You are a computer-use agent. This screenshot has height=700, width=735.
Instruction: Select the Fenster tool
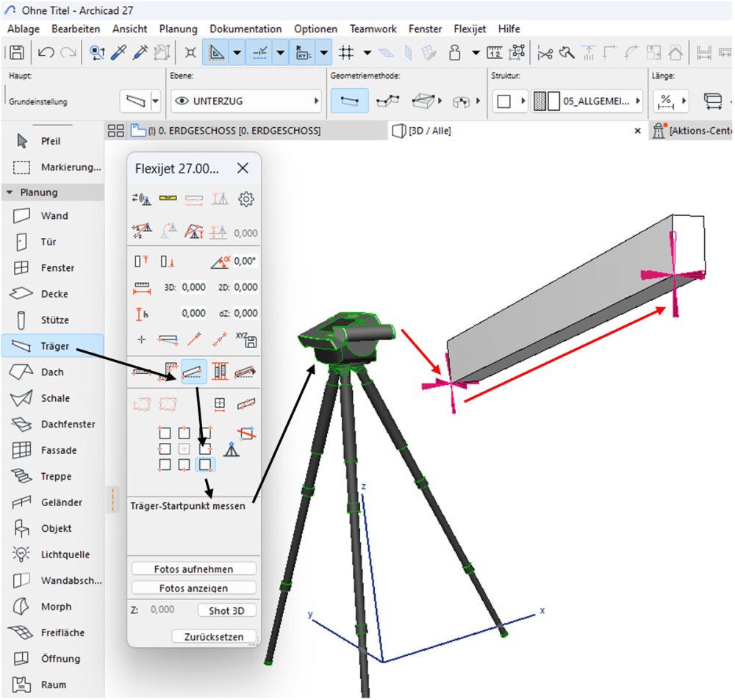(x=52, y=268)
